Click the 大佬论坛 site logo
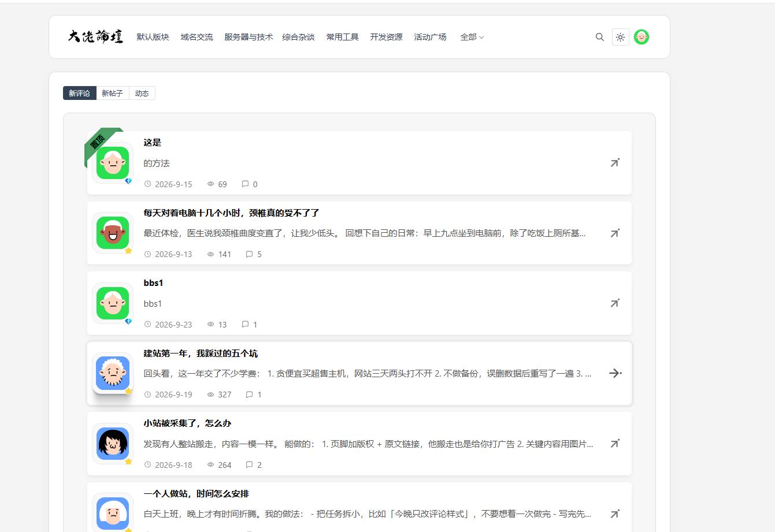775x532 pixels. (x=95, y=37)
